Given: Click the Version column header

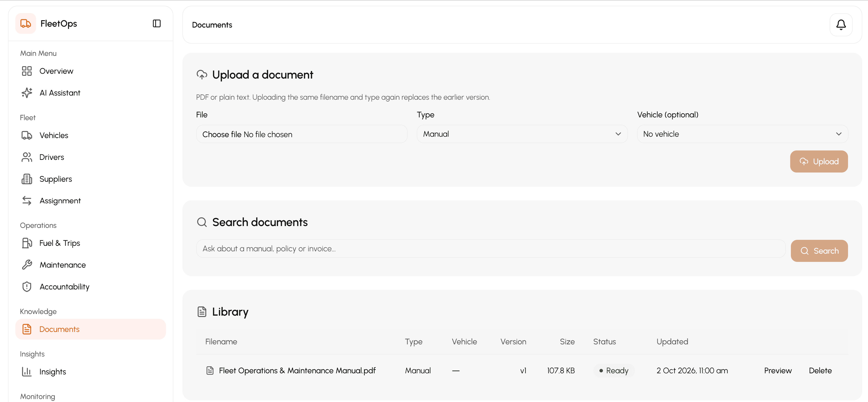Looking at the screenshot, I should pyautogui.click(x=513, y=342).
